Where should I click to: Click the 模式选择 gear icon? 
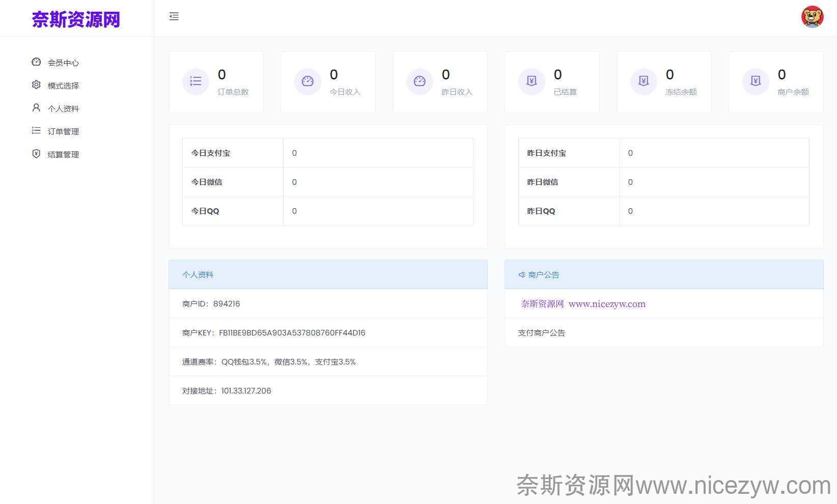[36, 85]
